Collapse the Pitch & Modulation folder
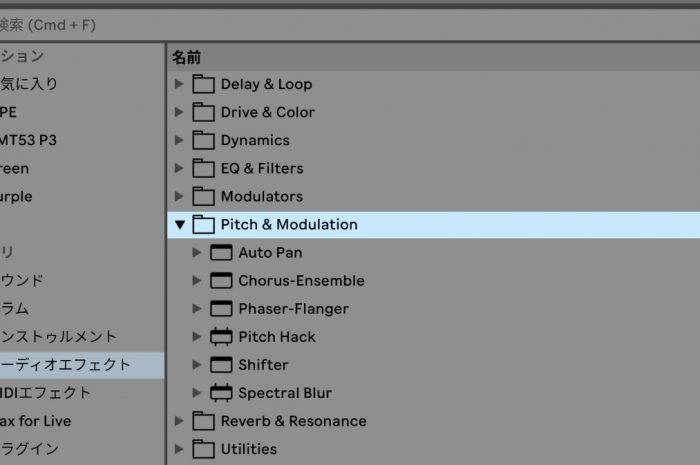This screenshot has height=465, width=700. coord(180,224)
